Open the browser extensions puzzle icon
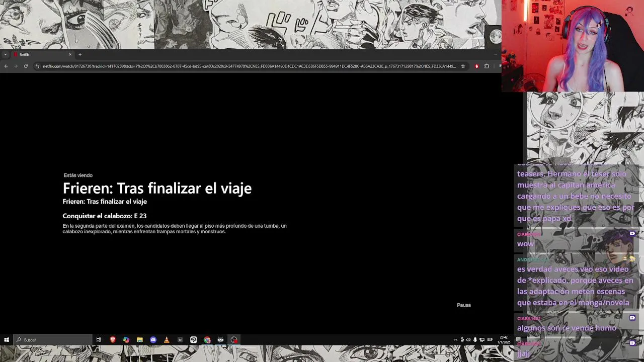This screenshot has width=644, height=362. pyautogui.click(x=487, y=66)
